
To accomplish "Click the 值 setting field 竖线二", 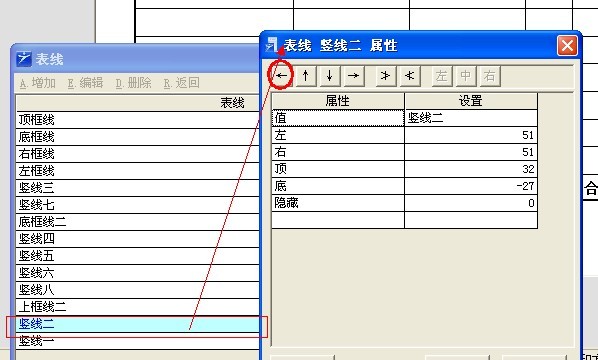I will click(471, 118).
